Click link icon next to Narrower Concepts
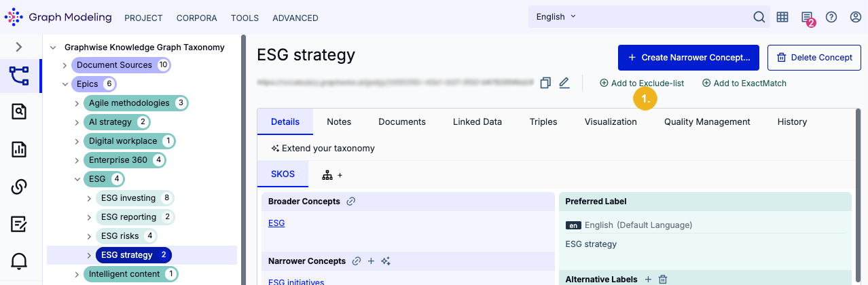868x285 pixels. click(x=357, y=261)
